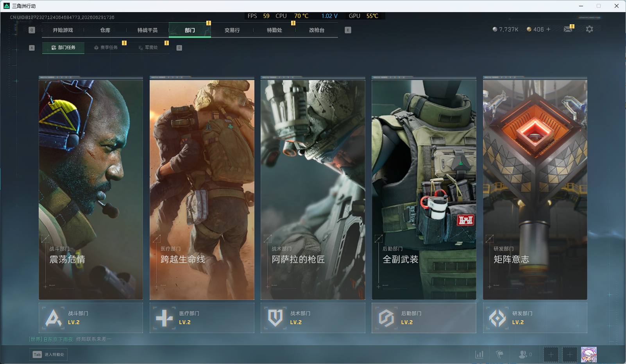Click the 1.02 V voltage readout
Screen dimensions: 626x364
pos(329,16)
